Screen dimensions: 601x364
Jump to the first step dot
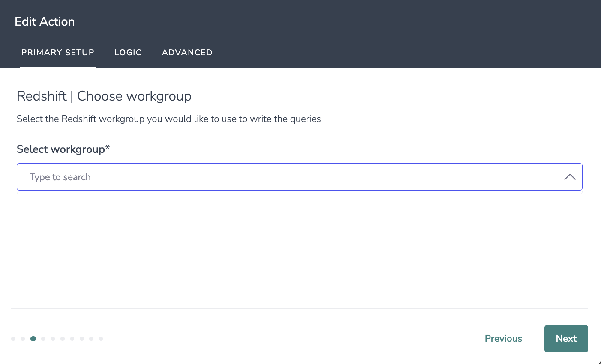(13, 339)
